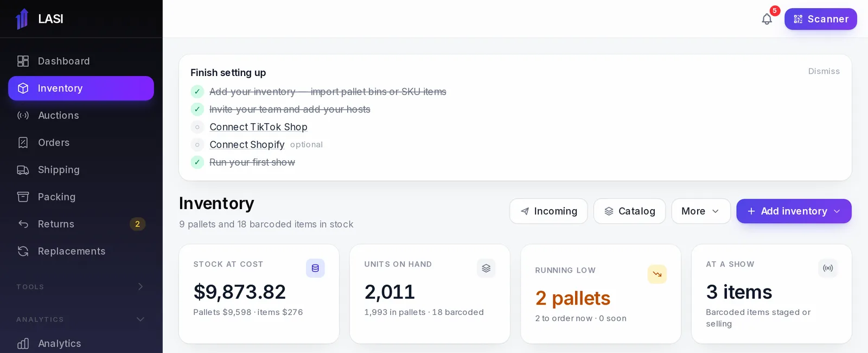
Task: Click the At a Show broadcast icon
Action: point(828,268)
